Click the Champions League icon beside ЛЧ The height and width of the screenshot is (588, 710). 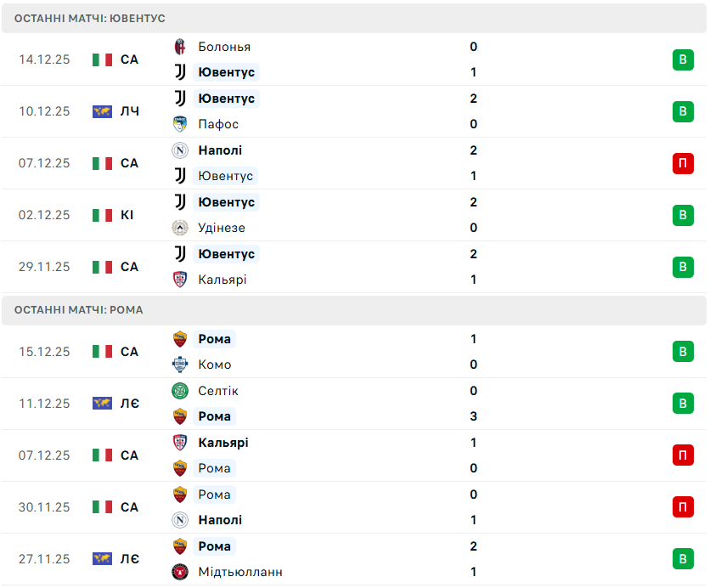(103, 111)
